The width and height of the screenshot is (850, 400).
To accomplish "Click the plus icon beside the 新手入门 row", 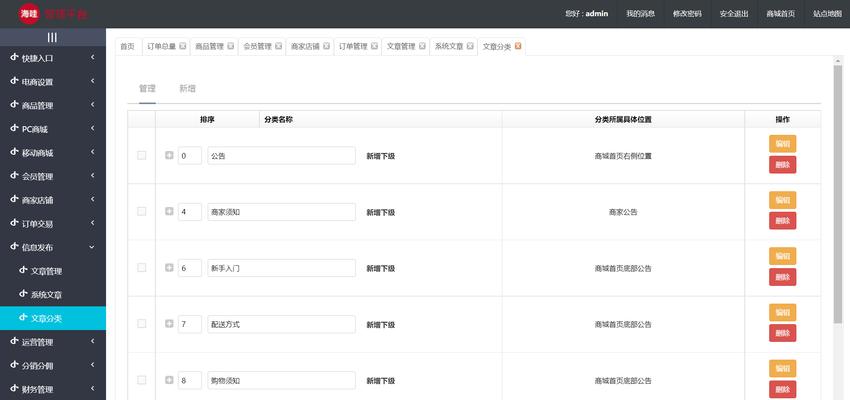I will tap(169, 268).
